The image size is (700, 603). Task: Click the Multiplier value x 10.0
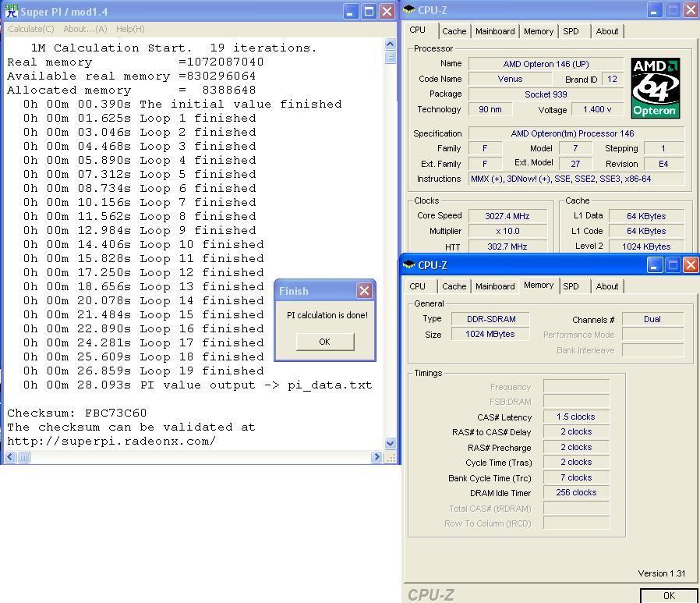[507, 232]
